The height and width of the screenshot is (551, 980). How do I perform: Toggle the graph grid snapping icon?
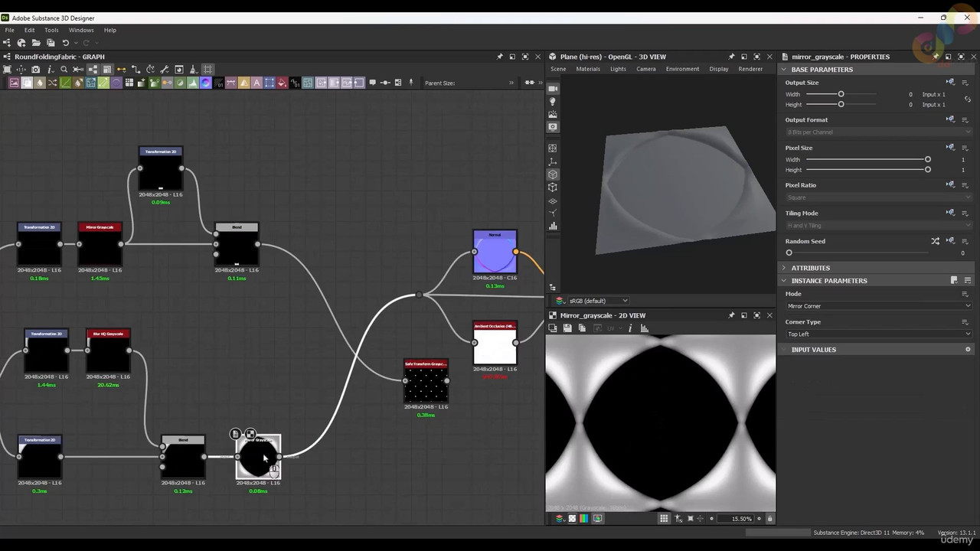point(207,70)
